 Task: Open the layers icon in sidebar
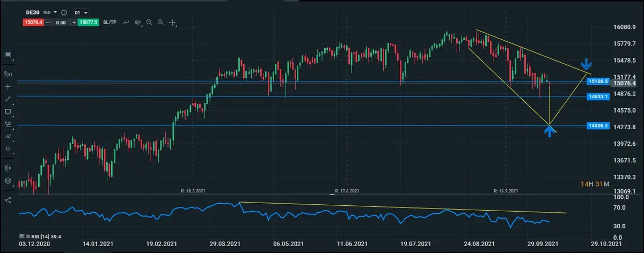tap(8, 181)
